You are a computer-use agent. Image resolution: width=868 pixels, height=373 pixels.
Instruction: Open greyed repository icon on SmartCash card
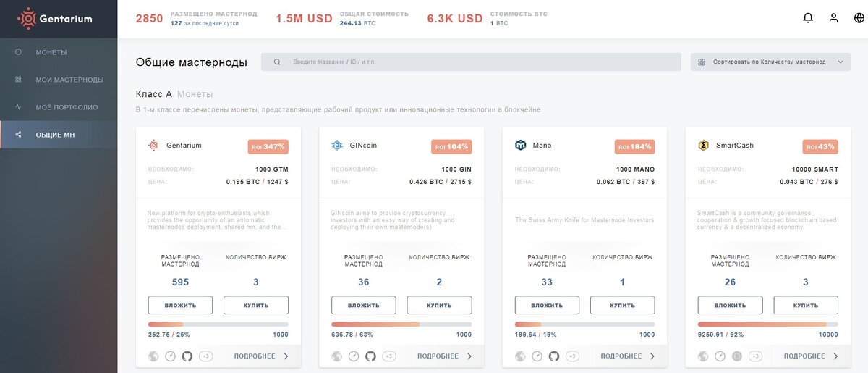(737, 356)
